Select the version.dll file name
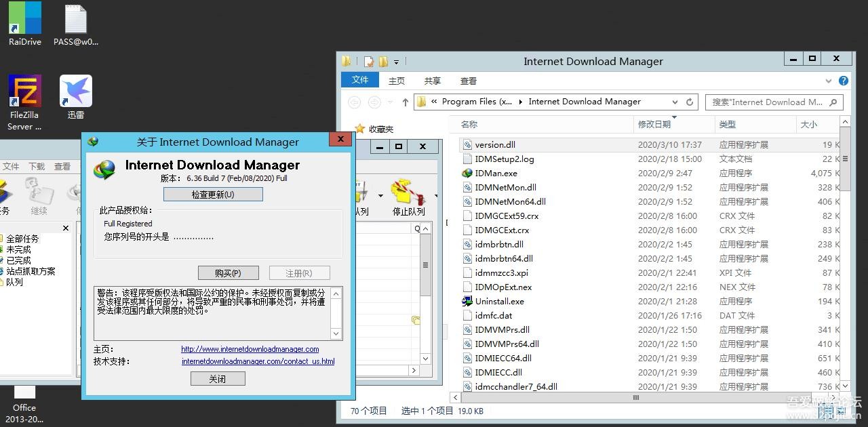The height and width of the screenshot is (427, 868). [495, 144]
